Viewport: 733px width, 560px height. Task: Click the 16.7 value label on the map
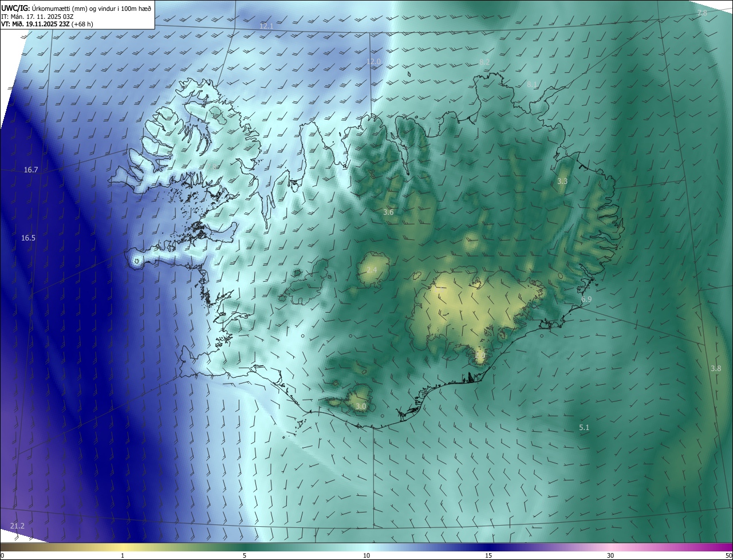pos(31,170)
